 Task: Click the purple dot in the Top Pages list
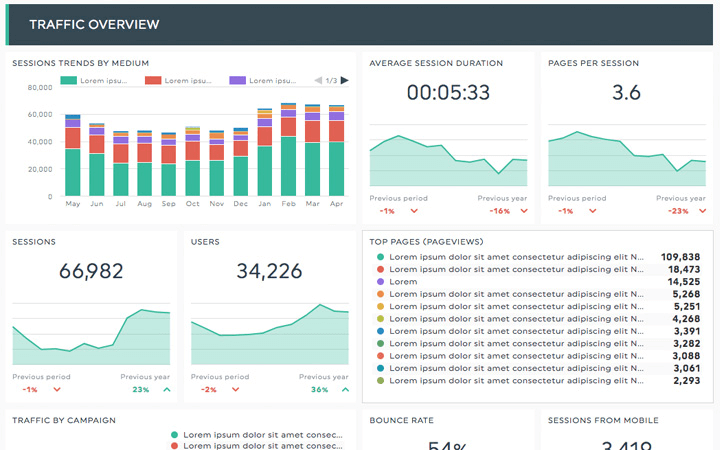pyautogui.click(x=380, y=282)
